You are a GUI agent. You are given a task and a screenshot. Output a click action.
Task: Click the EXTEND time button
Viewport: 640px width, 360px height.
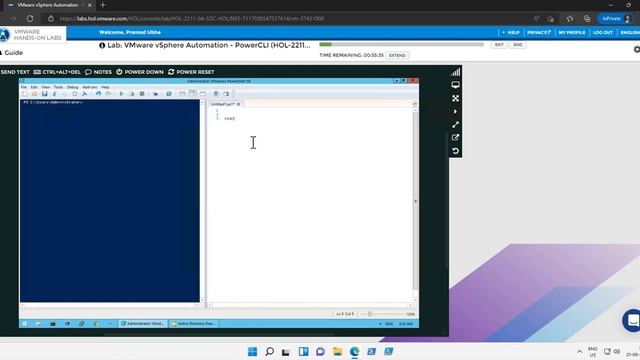tap(397, 55)
